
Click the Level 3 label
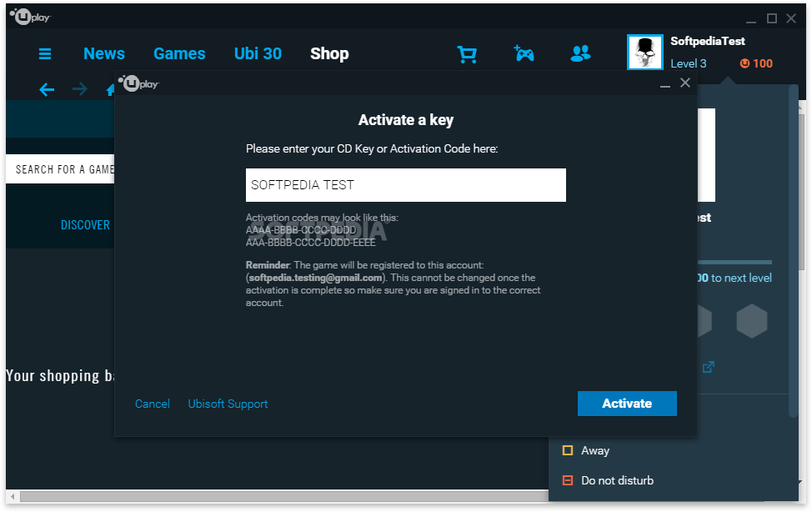click(689, 63)
